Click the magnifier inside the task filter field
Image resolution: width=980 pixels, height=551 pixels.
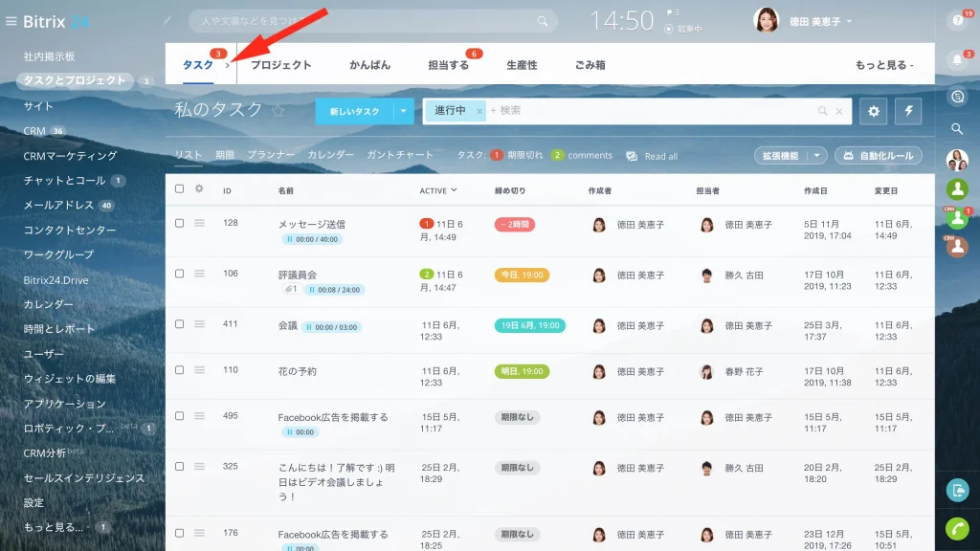click(822, 111)
